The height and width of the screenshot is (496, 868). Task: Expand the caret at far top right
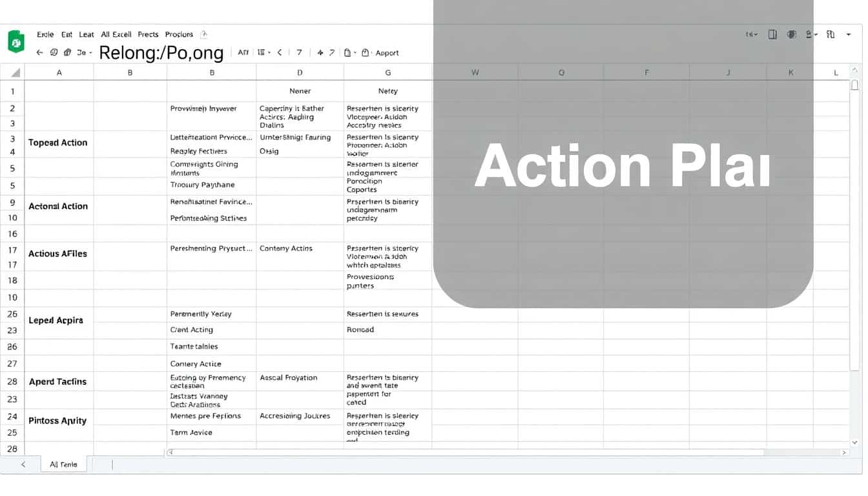(x=849, y=35)
